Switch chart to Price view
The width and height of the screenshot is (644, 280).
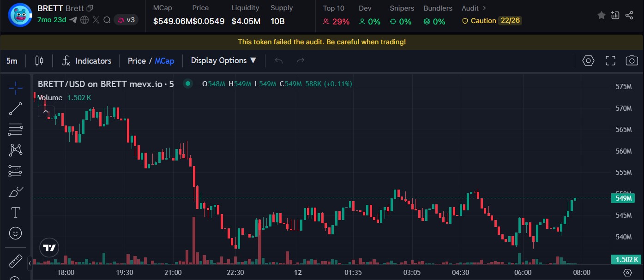pyautogui.click(x=137, y=61)
